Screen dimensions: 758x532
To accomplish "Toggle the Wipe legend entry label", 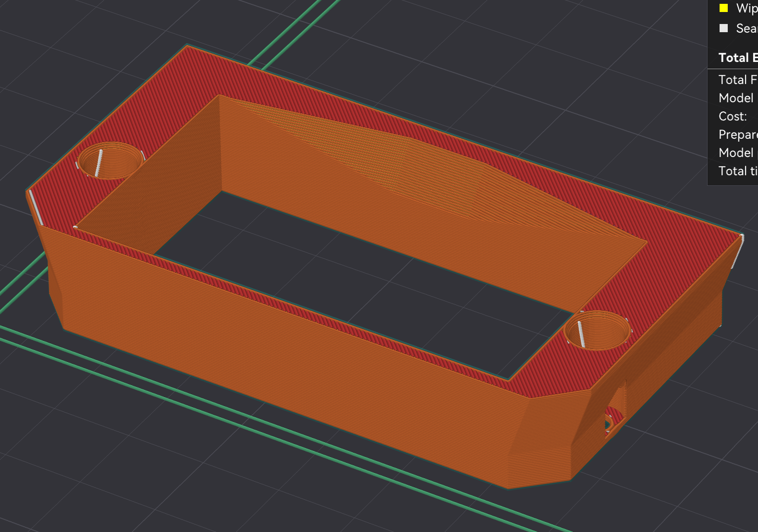I will point(747,8).
